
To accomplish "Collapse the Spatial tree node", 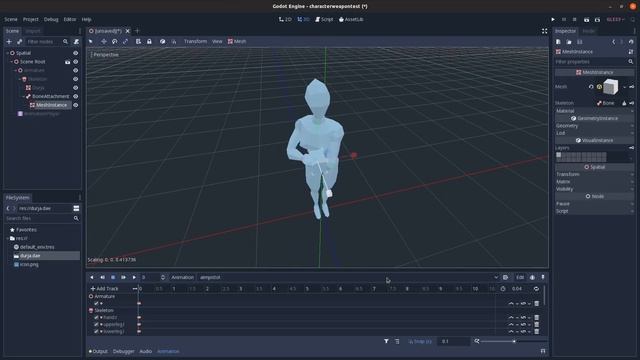I will pyautogui.click(x=7, y=53).
